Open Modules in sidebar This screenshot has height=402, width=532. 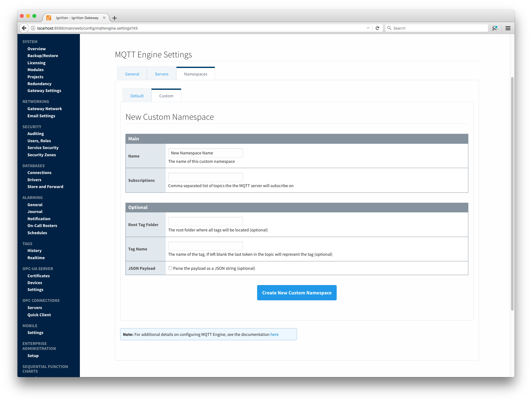click(x=36, y=70)
